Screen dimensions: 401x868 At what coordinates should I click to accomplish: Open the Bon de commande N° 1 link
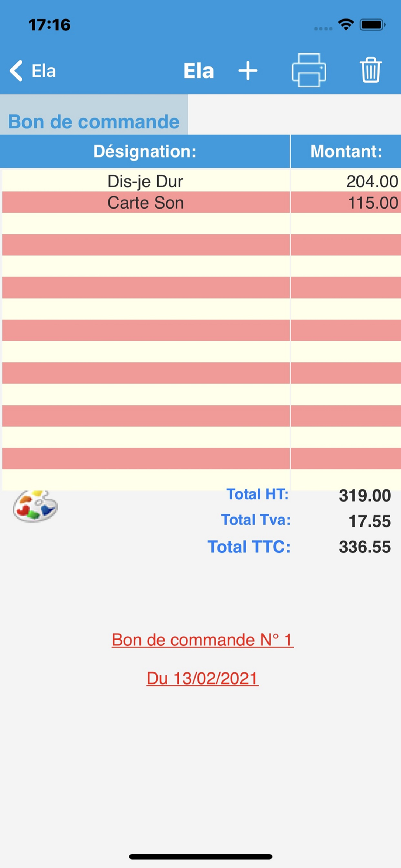point(203,640)
